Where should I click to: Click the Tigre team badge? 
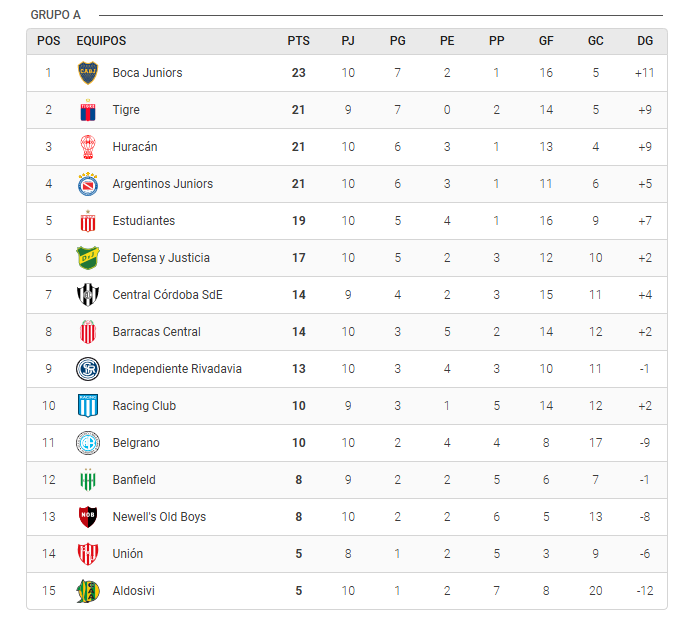88,110
